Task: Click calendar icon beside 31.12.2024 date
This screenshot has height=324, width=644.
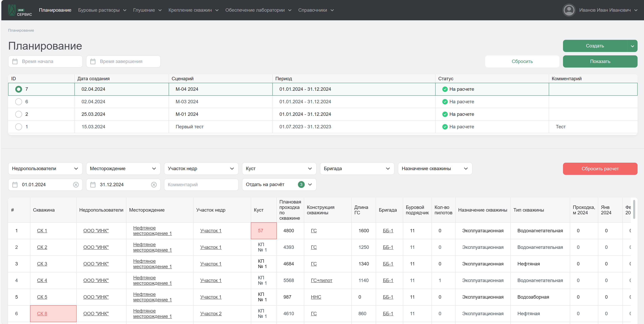Action: [x=93, y=185]
